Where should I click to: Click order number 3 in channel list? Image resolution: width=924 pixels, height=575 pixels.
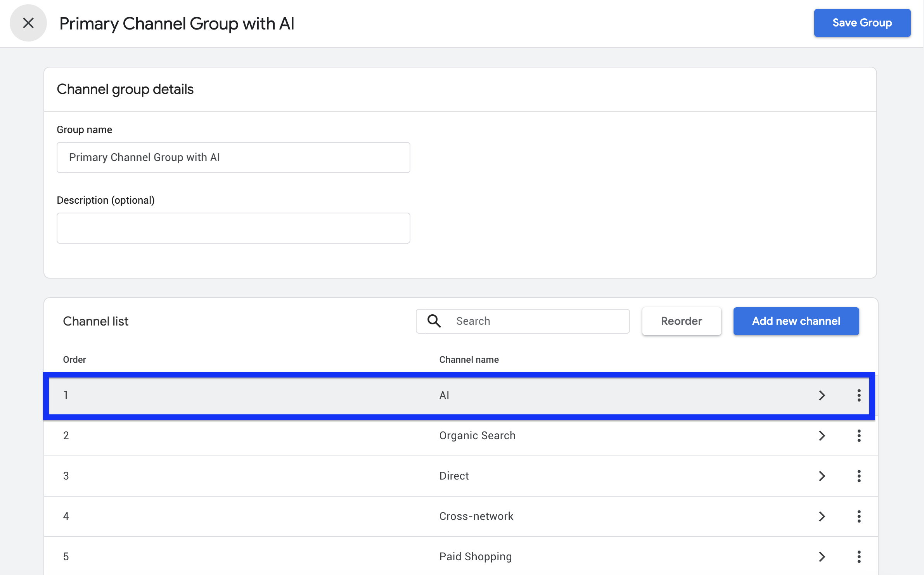pyautogui.click(x=66, y=476)
